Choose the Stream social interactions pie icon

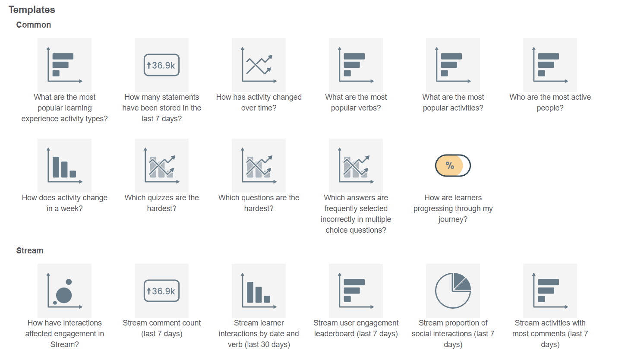click(x=453, y=291)
